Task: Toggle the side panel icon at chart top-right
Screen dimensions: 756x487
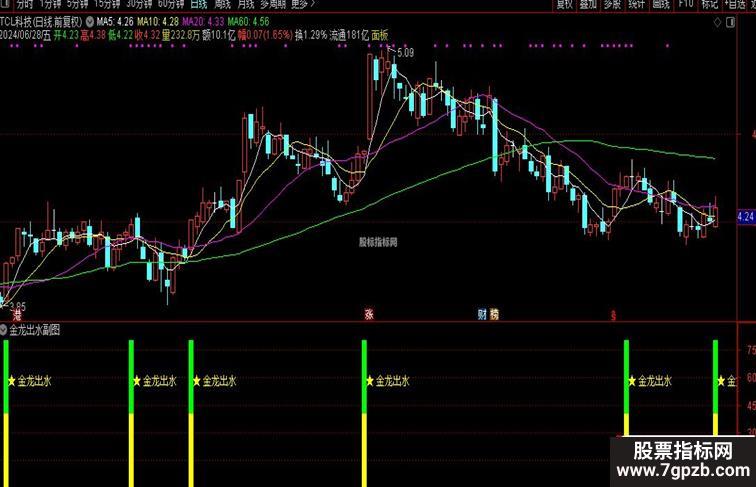Action: [x=730, y=22]
